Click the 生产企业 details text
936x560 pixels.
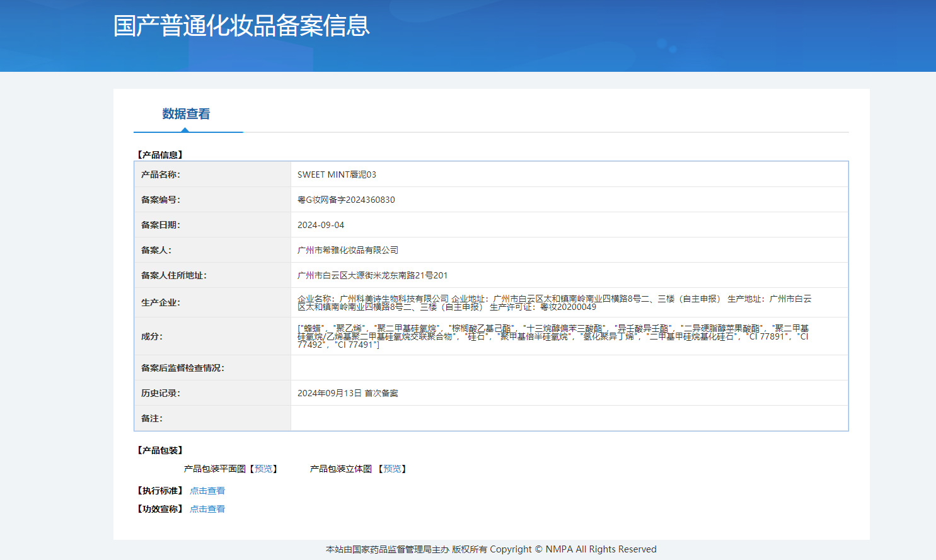[x=555, y=302]
